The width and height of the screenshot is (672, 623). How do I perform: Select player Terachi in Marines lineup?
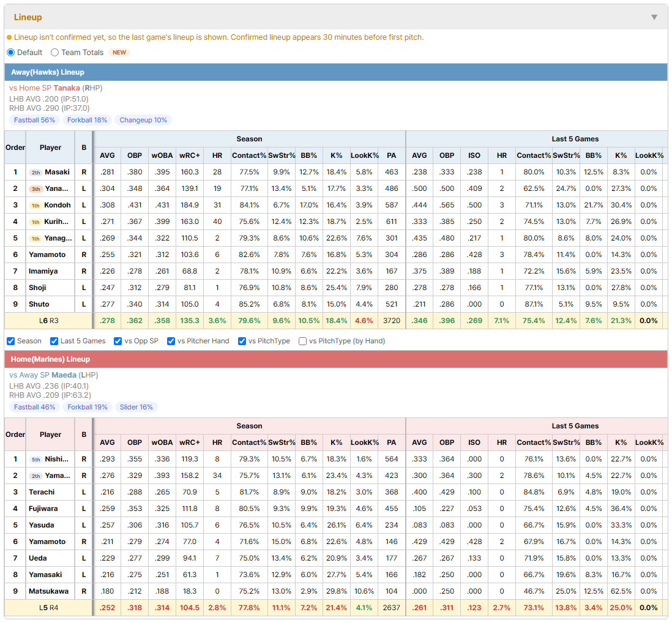pyautogui.click(x=42, y=492)
